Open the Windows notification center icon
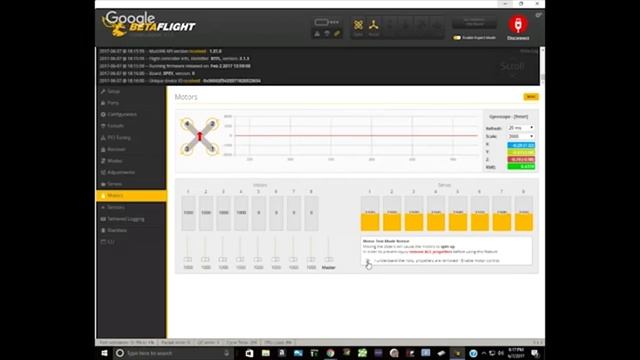The height and width of the screenshot is (360, 640). click(x=535, y=353)
